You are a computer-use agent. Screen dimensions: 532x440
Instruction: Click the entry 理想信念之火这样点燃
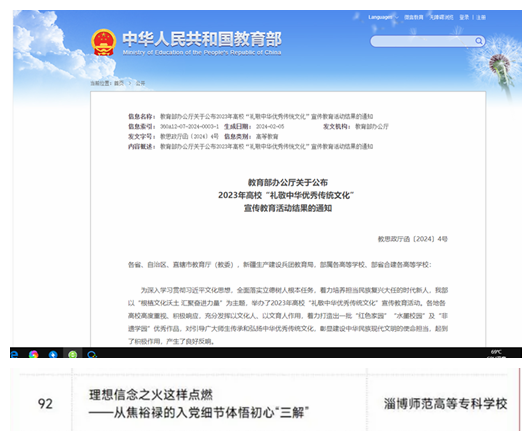tap(151, 395)
